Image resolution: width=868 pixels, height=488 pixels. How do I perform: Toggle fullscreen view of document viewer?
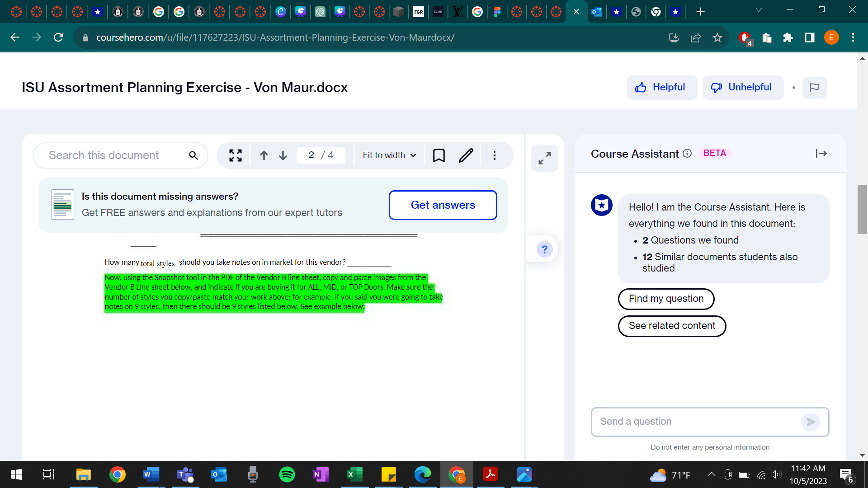pyautogui.click(x=236, y=155)
